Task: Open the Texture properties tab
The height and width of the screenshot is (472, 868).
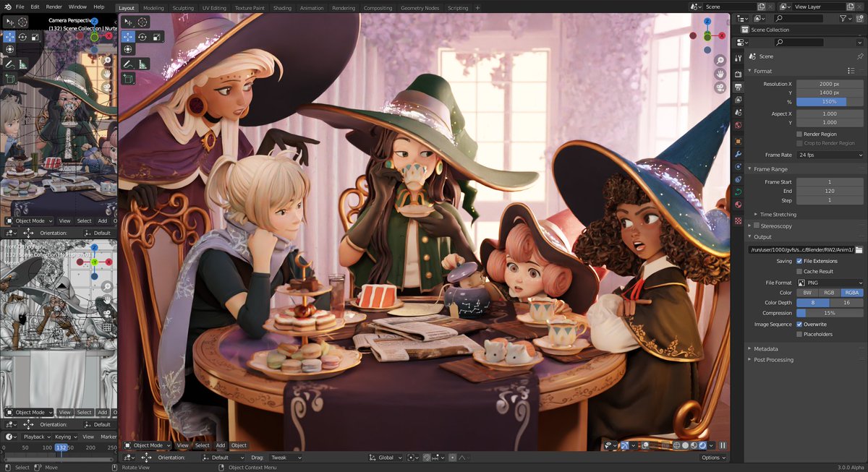Action: pos(738,220)
